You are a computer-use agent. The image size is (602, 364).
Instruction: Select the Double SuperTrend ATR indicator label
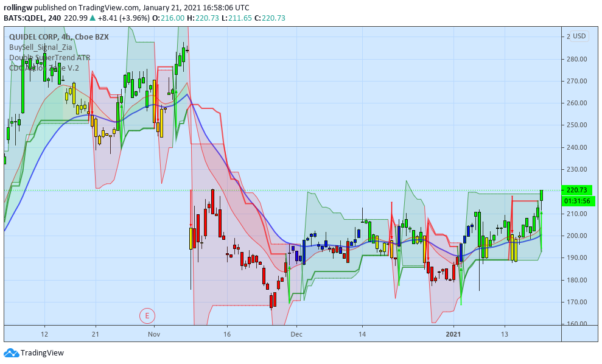[x=50, y=58]
